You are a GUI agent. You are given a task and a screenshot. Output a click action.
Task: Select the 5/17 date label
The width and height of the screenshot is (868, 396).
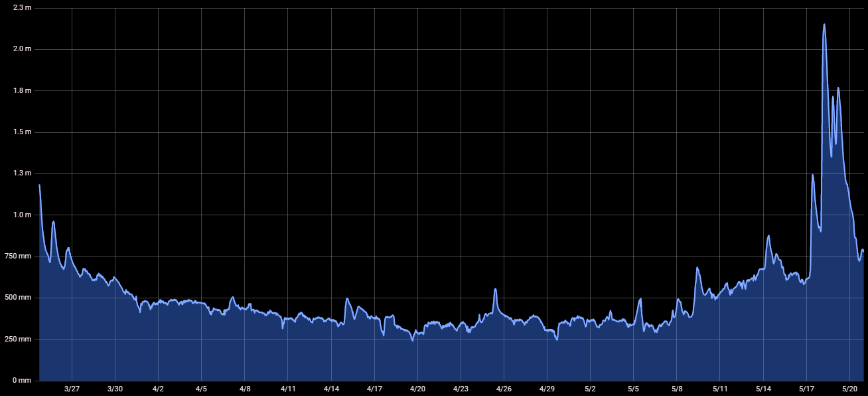[x=806, y=389]
